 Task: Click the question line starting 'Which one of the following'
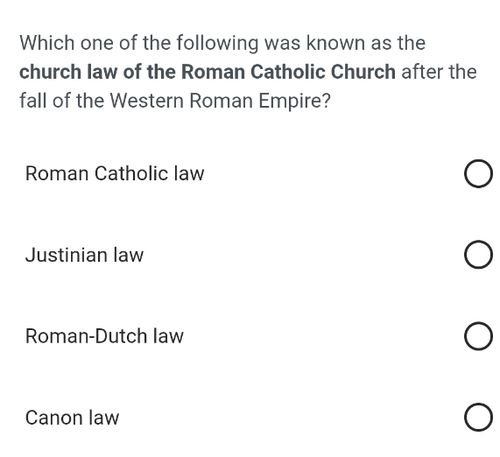point(222,43)
